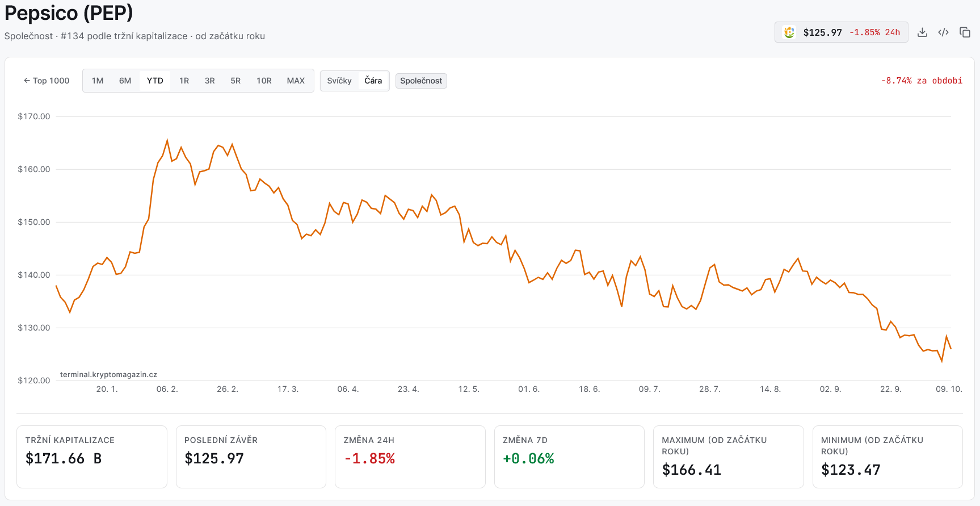The image size is (980, 506).
Task: Select the 6M time range
Action: click(125, 81)
